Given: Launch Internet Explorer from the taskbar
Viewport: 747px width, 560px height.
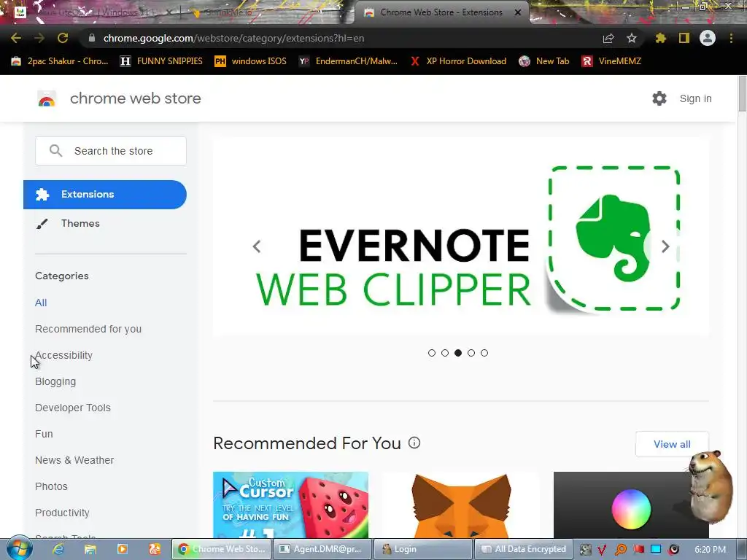Looking at the screenshot, I should [x=58, y=549].
